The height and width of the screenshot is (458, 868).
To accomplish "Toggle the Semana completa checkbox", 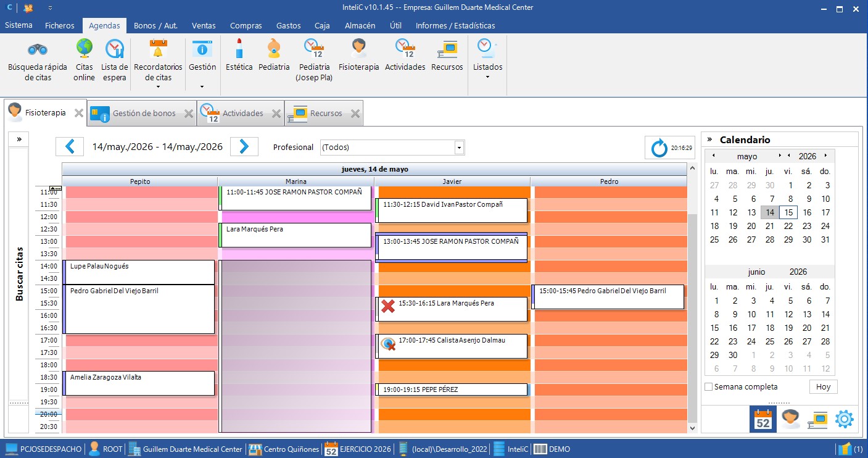I will [709, 387].
